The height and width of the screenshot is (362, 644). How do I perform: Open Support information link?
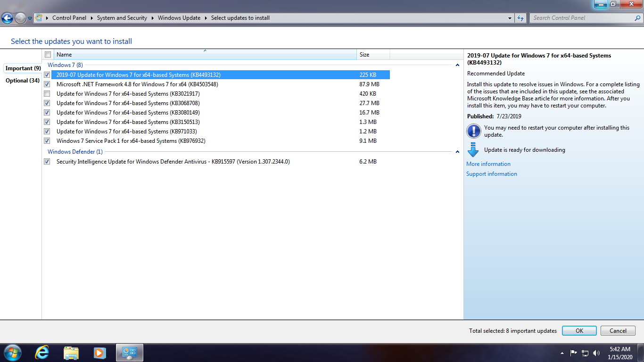pos(492,174)
